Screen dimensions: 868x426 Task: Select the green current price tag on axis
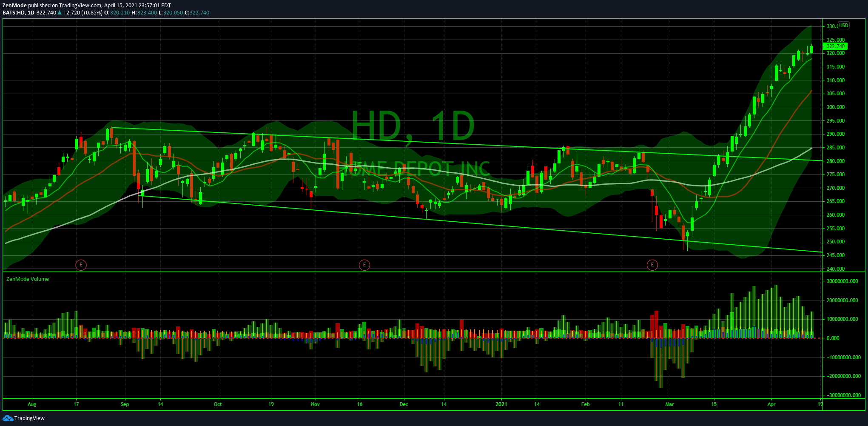click(x=836, y=46)
